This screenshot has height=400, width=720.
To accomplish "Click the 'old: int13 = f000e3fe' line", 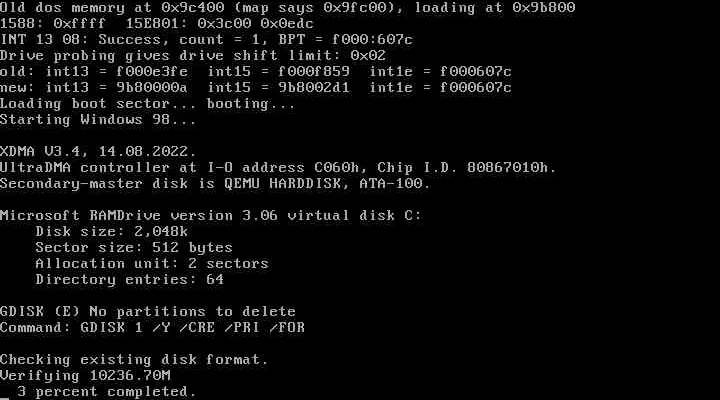I will coord(256,72).
